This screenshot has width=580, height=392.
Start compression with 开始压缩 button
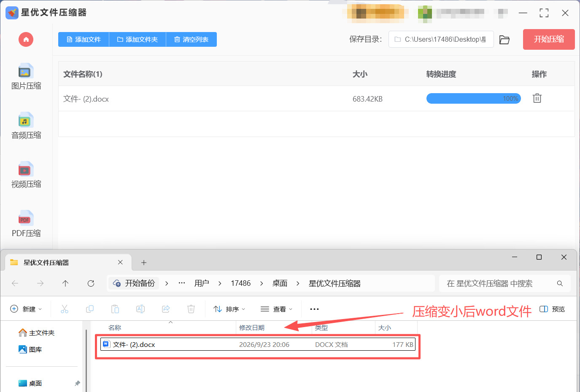coord(549,39)
